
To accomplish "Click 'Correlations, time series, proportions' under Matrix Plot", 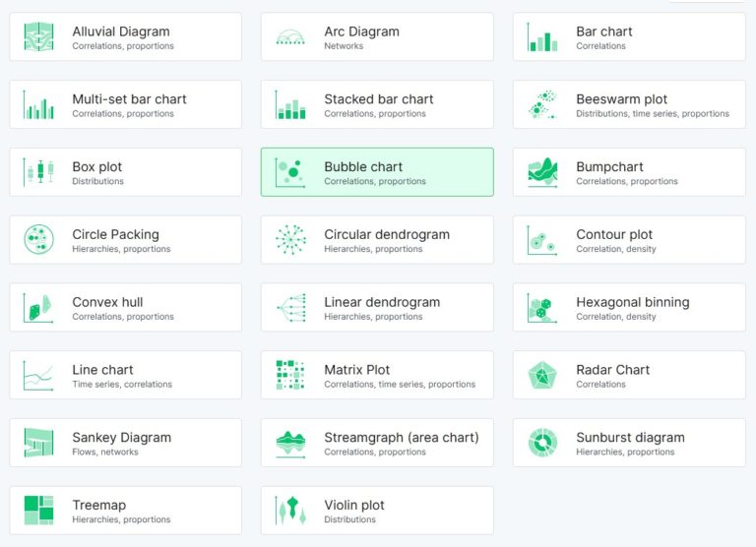I will coord(400,384).
